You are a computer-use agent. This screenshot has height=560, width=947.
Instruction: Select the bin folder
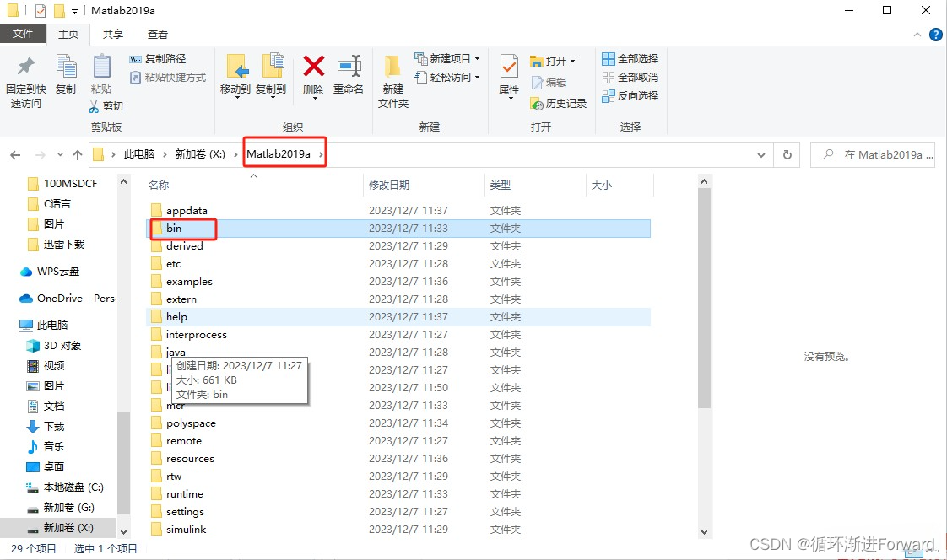coord(174,228)
